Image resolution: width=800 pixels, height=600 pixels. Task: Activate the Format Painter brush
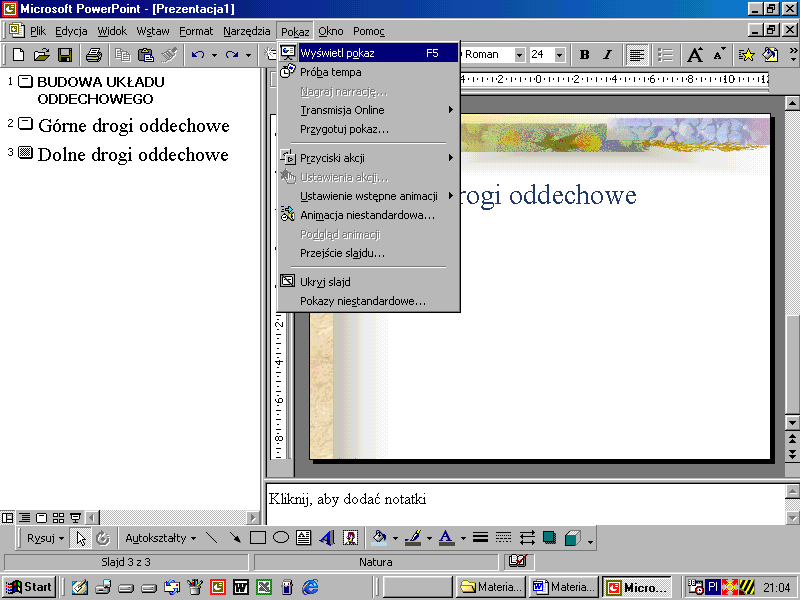[x=169, y=55]
